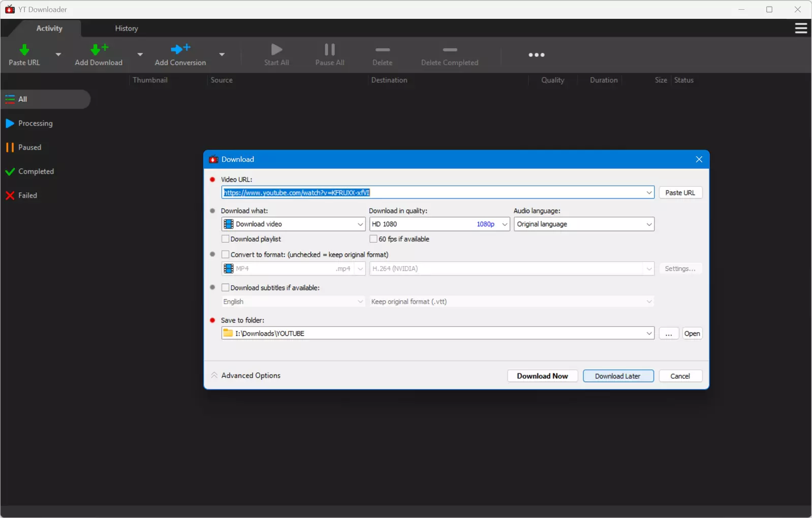
Task: Open the save folder with Open button
Action: pos(692,334)
